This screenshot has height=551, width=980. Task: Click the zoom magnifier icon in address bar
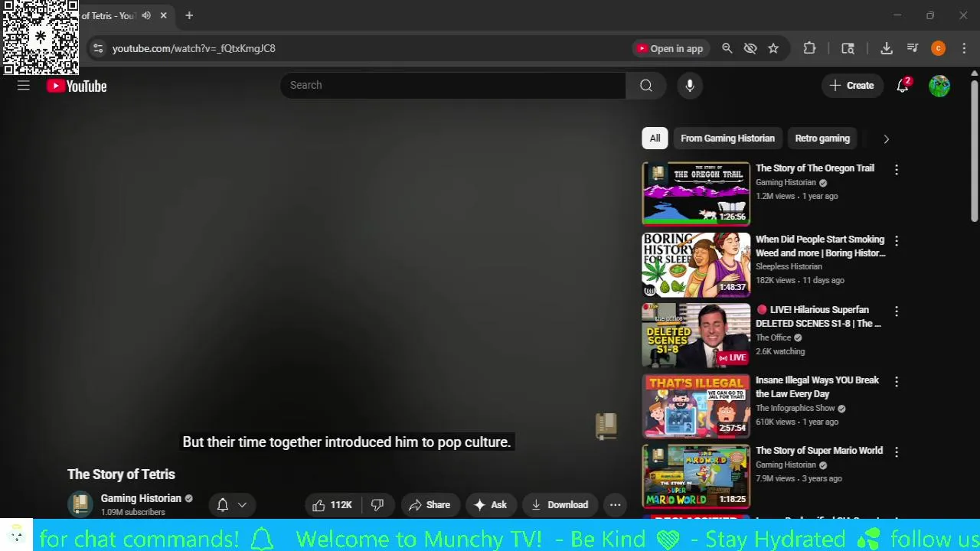point(727,48)
